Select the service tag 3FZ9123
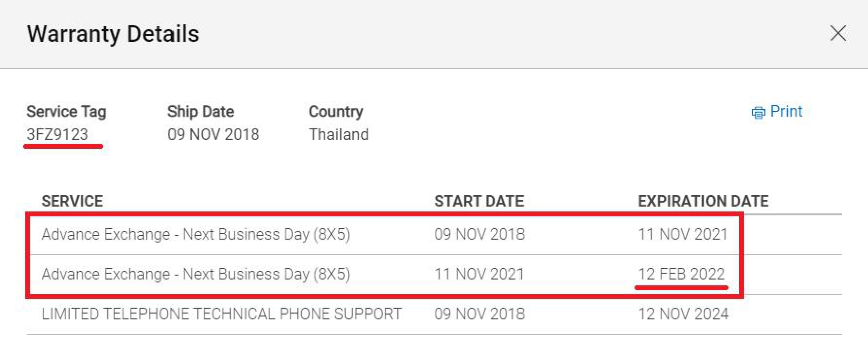The width and height of the screenshot is (868, 350). click(x=57, y=134)
